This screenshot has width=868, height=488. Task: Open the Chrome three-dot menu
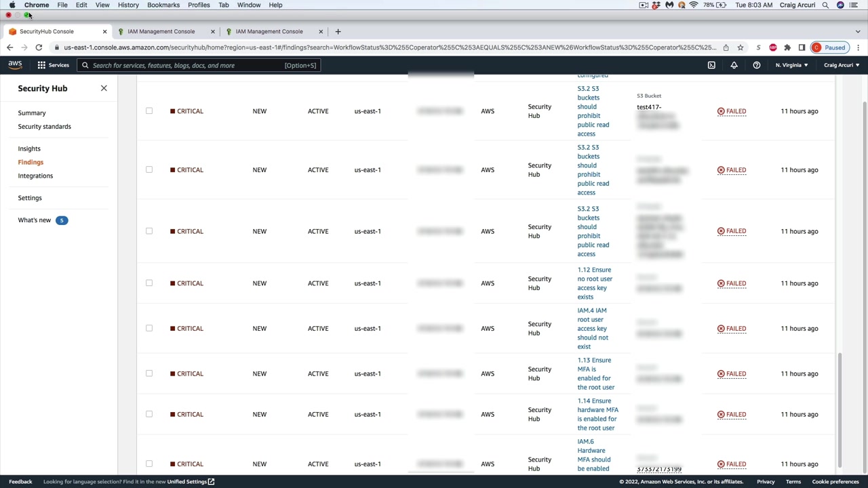click(859, 47)
